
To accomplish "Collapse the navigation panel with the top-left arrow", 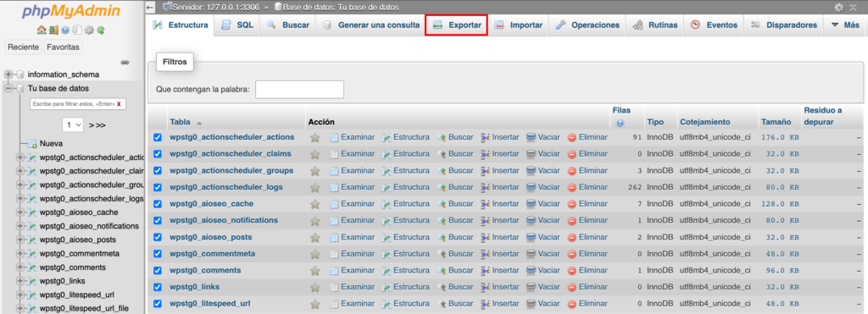I will (151, 7).
